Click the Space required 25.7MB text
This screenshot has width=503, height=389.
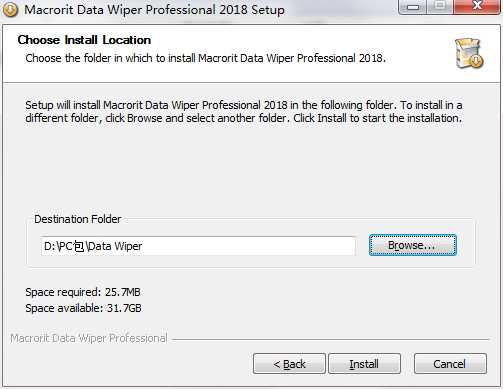[x=83, y=292]
